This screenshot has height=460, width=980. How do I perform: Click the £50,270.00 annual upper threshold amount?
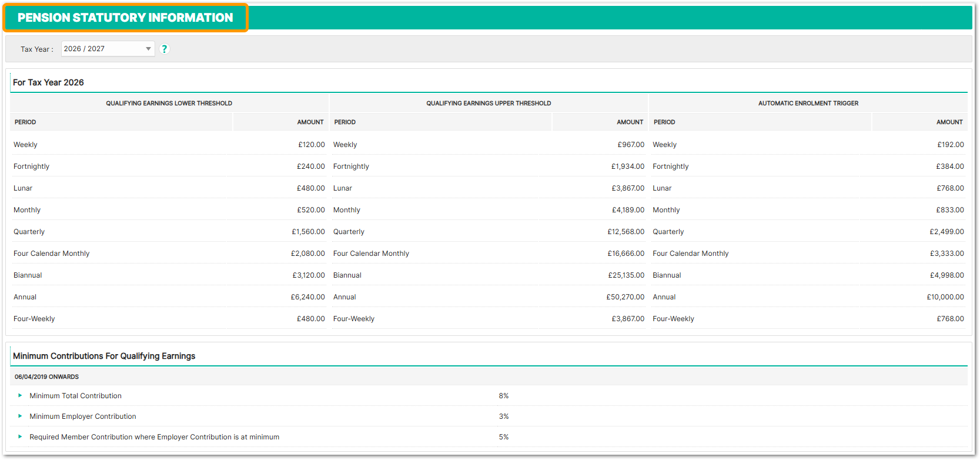[x=625, y=297]
